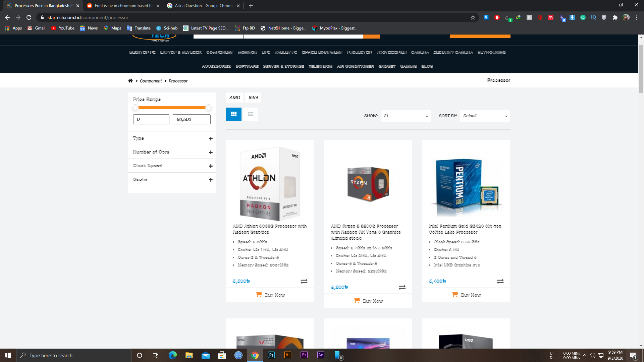
Task: Click compare icon on AMD Athlon
Action: pyautogui.click(x=304, y=282)
